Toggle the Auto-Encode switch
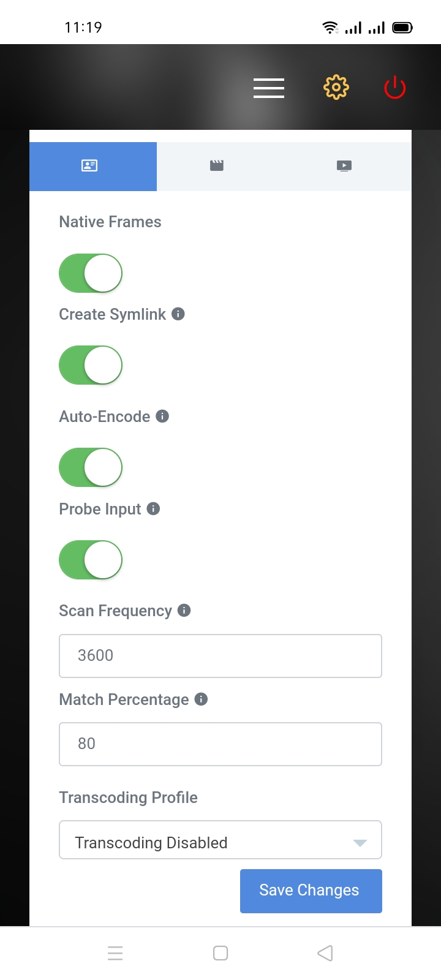The height and width of the screenshot is (980, 441). coord(91,468)
